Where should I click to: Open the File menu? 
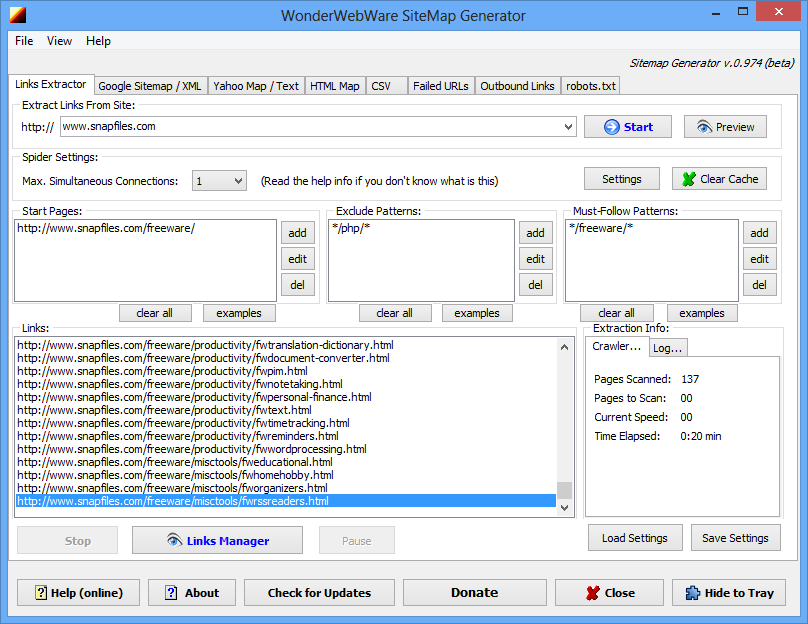tap(24, 41)
